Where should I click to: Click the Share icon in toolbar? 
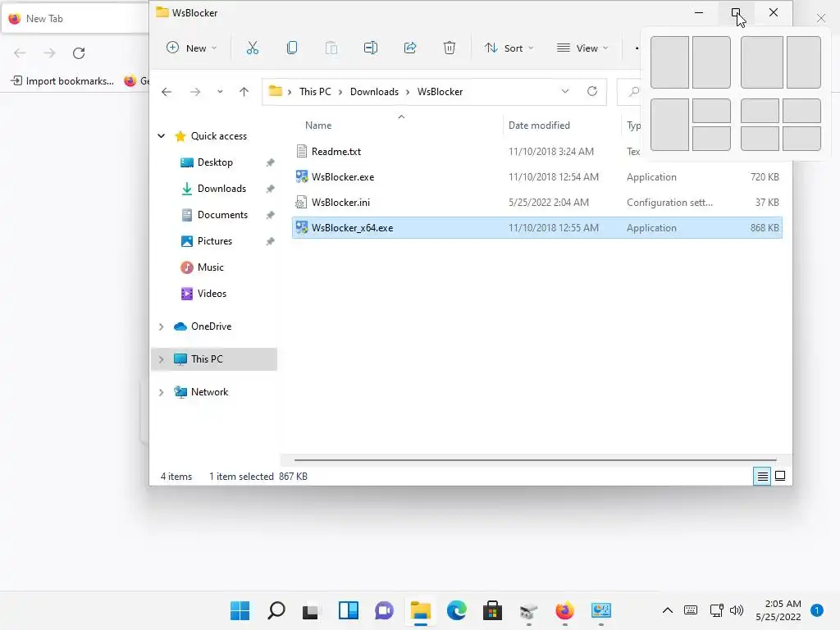pyautogui.click(x=410, y=48)
